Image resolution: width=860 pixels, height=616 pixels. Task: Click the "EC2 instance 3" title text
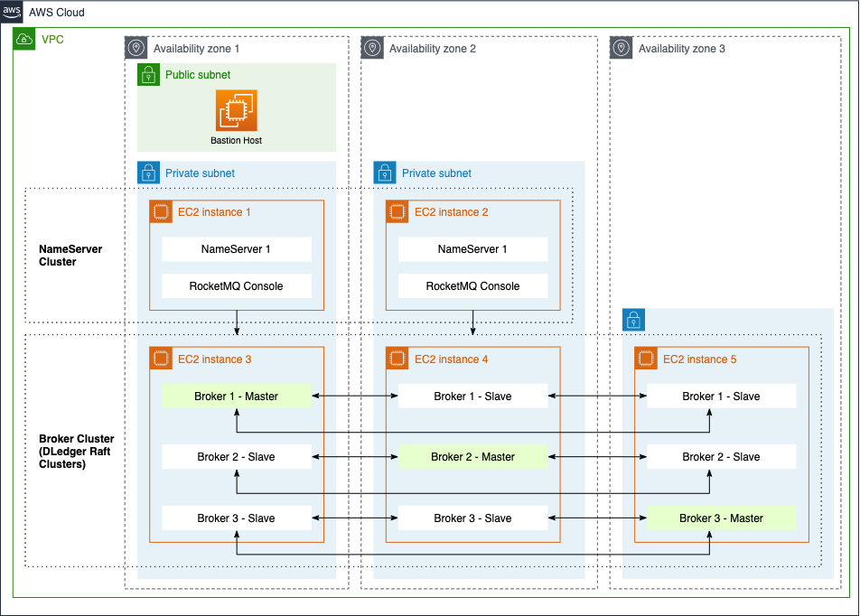click(214, 359)
